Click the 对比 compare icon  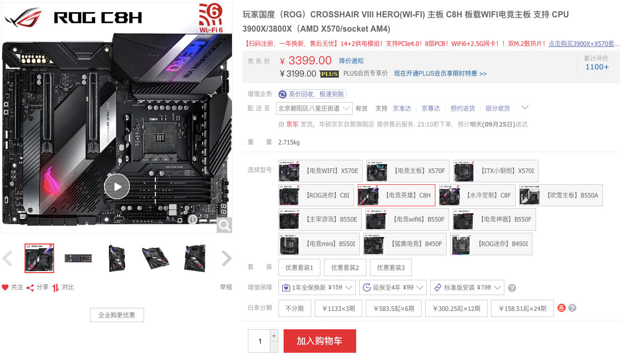point(56,287)
